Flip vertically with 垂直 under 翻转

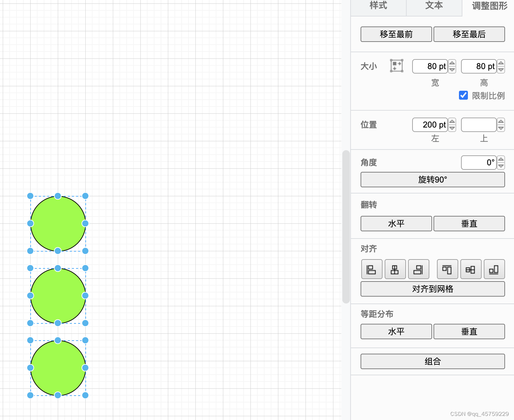click(469, 224)
